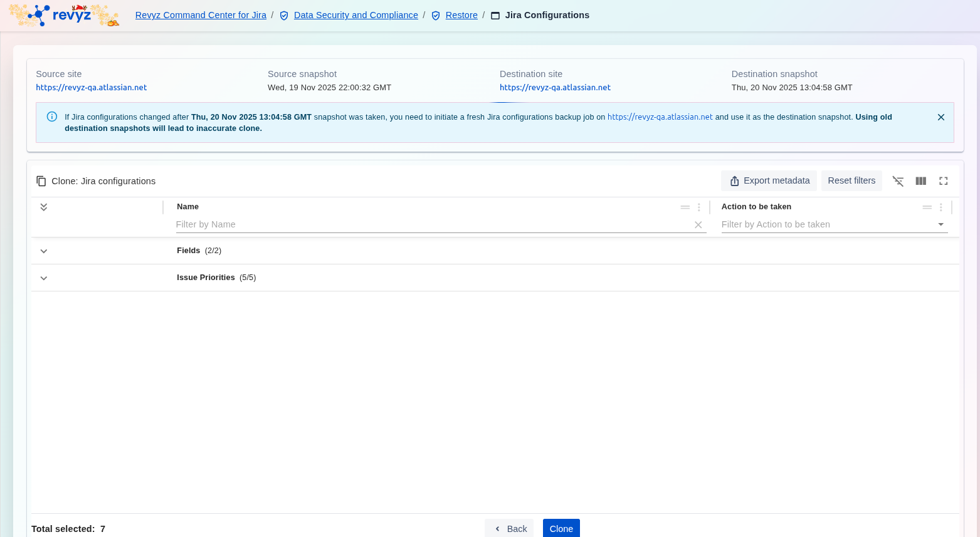This screenshot has height=537, width=980.
Task: Open Revyz Command Center for Jira link
Action: (x=201, y=15)
